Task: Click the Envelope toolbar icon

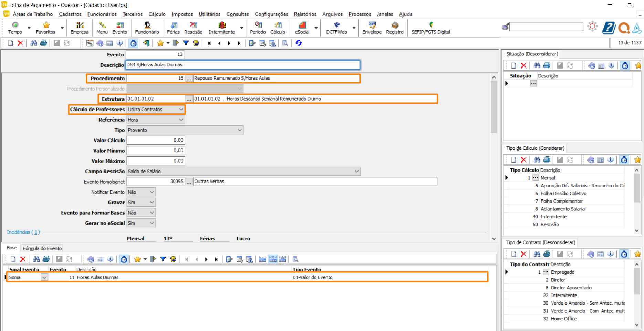Action: tap(372, 28)
